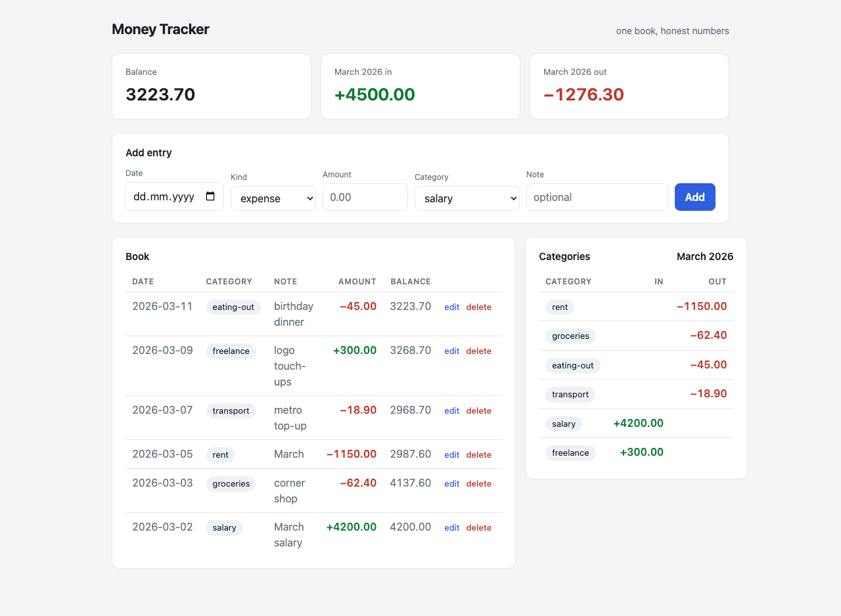The image size is (841, 616).
Task: Edit the March rent entry
Action: tap(452, 454)
